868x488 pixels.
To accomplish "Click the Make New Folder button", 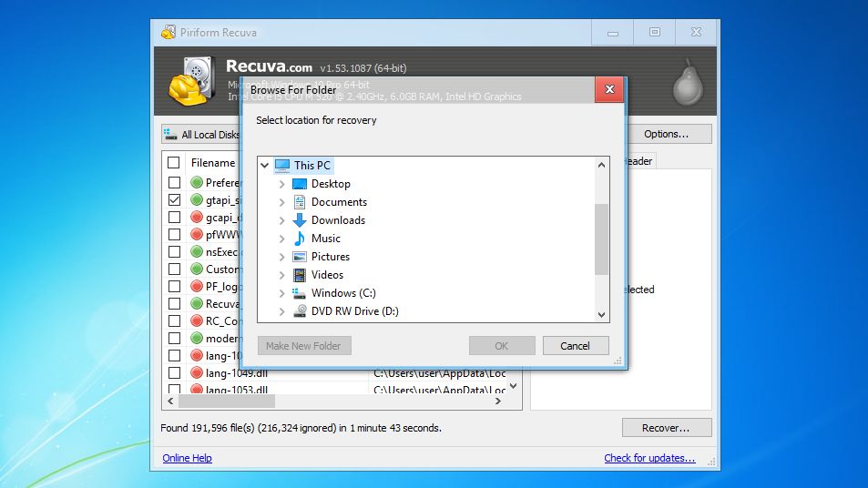I will coord(304,346).
